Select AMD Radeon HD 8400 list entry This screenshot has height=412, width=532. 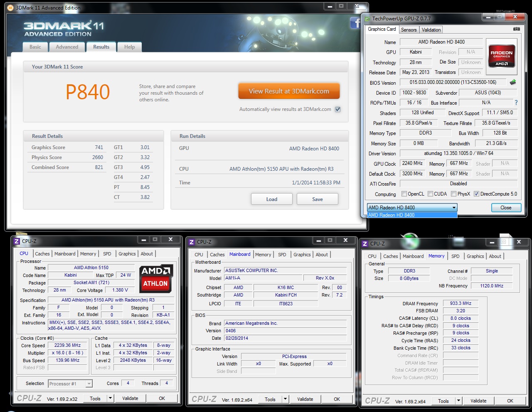pos(412,215)
